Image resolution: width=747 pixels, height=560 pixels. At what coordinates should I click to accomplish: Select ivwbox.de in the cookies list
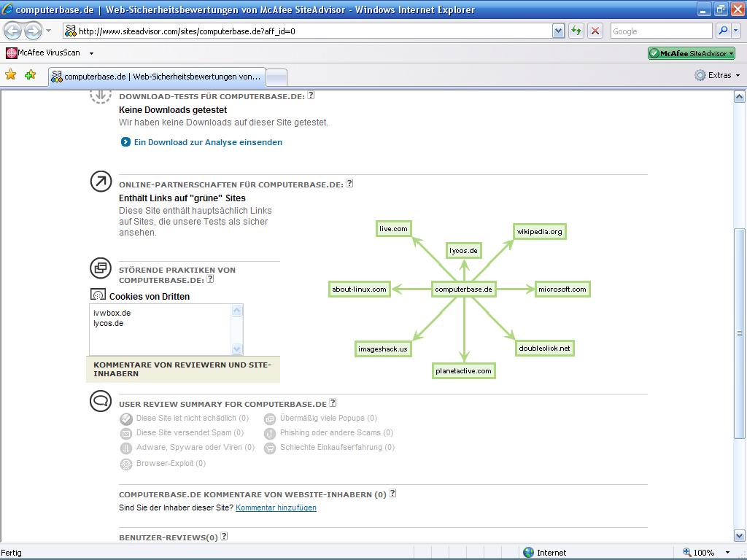click(x=112, y=313)
